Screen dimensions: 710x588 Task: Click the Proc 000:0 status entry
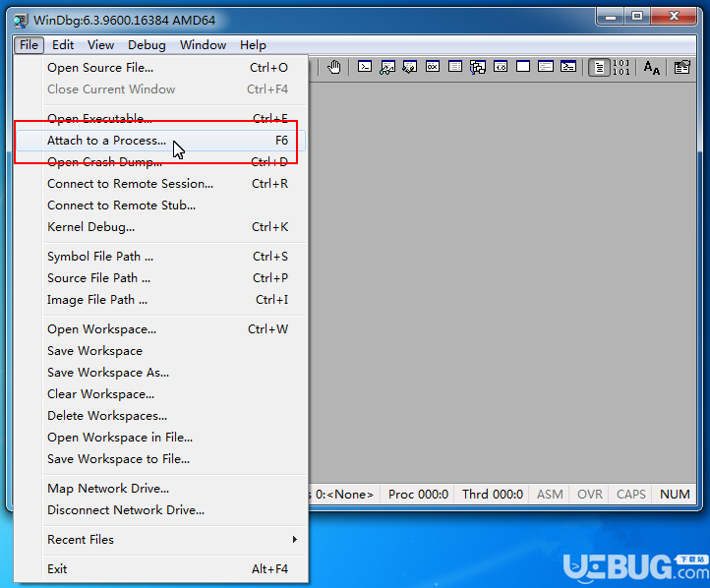click(x=418, y=495)
